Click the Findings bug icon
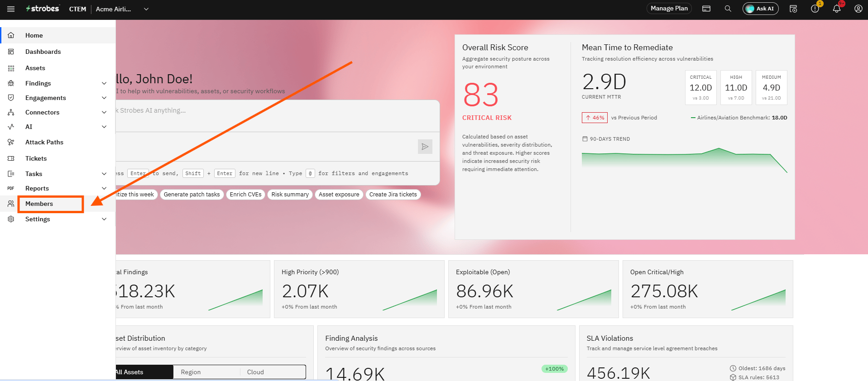The image size is (868, 381). (11, 83)
